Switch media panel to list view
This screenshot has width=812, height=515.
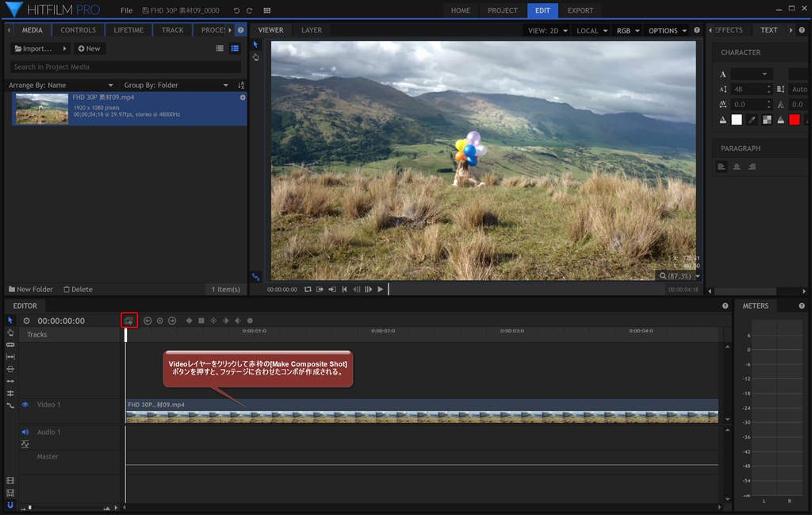(x=220, y=48)
